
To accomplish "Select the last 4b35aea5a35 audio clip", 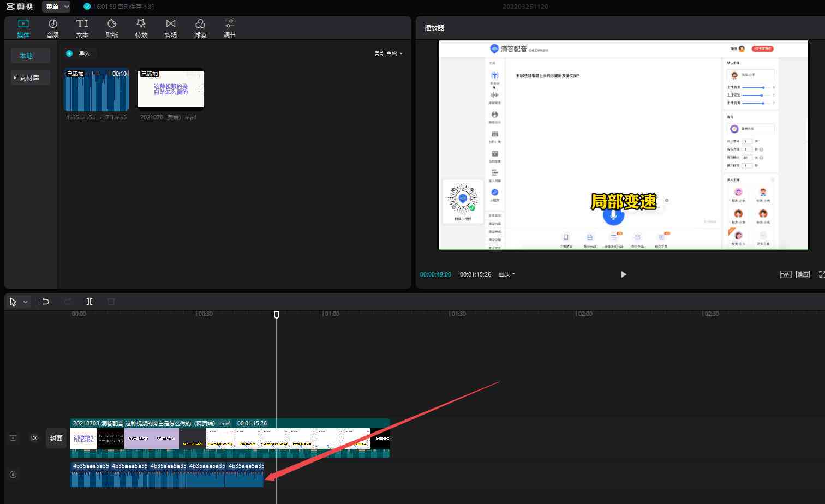I will pyautogui.click(x=244, y=475).
